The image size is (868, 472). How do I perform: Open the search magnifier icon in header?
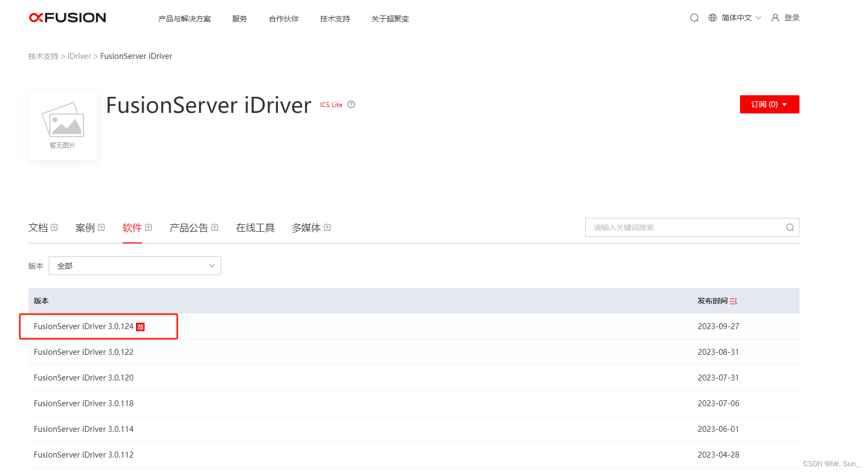click(x=695, y=18)
